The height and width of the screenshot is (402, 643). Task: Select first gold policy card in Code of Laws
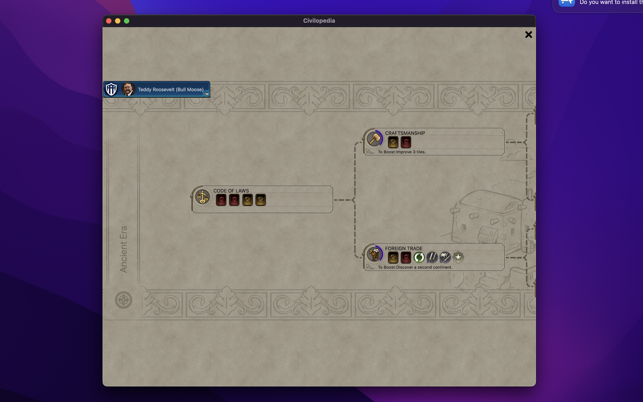coord(247,200)
